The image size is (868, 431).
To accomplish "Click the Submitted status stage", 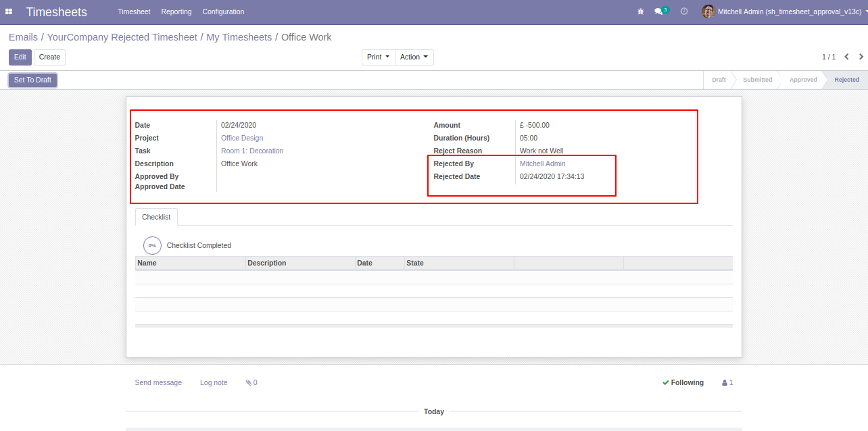I will pyautogui.click(x=757, y=80).
